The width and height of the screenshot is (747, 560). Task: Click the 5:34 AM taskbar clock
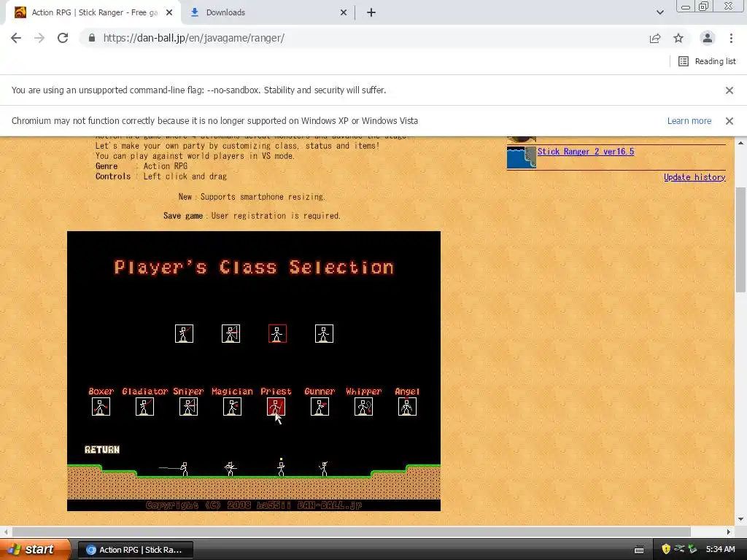click(x=720, y=550)
